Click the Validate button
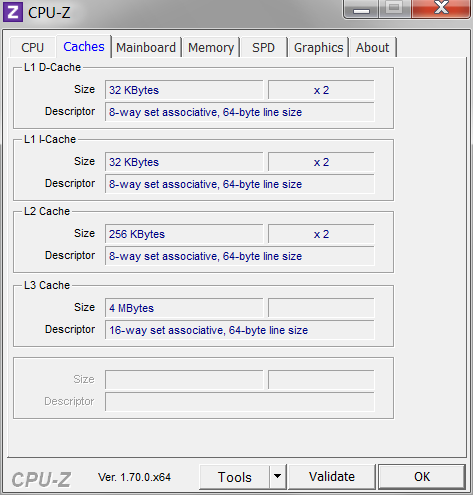Viewport: 473px width, 495px height. 332,477
